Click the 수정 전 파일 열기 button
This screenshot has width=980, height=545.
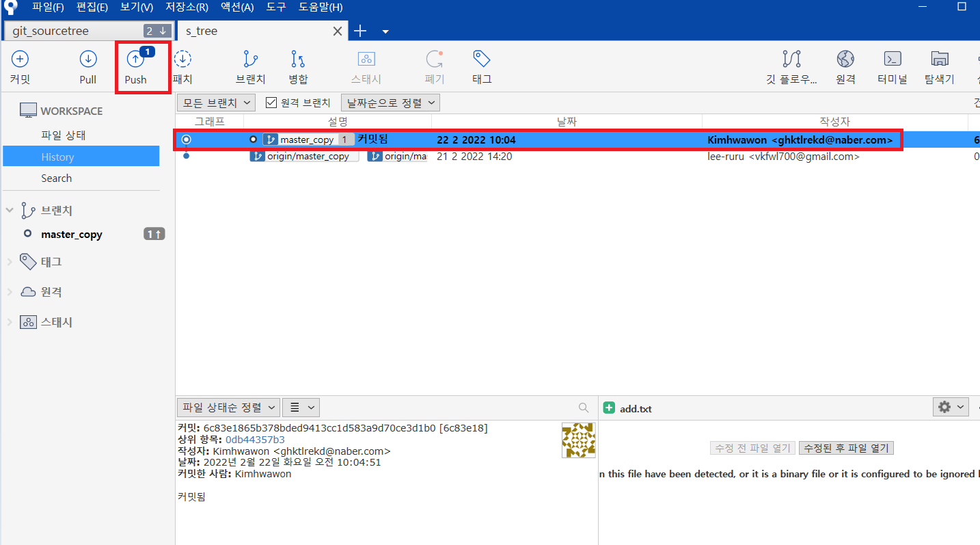[752, 448]
